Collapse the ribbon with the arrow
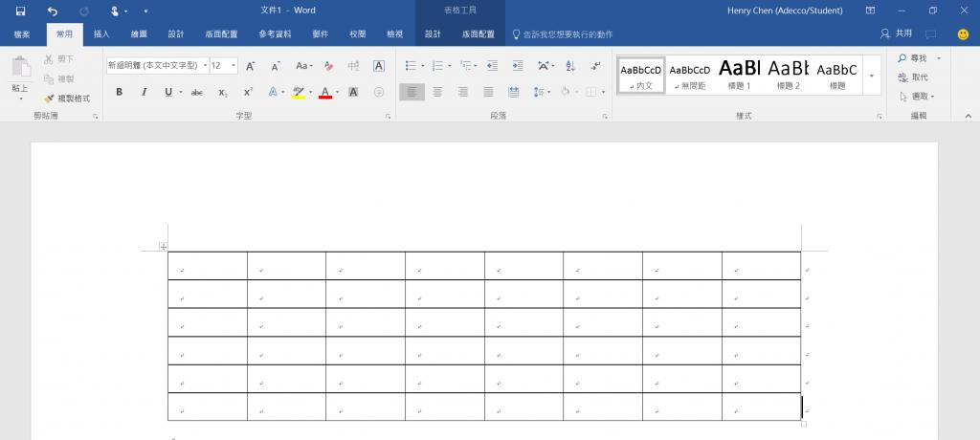 969,117
